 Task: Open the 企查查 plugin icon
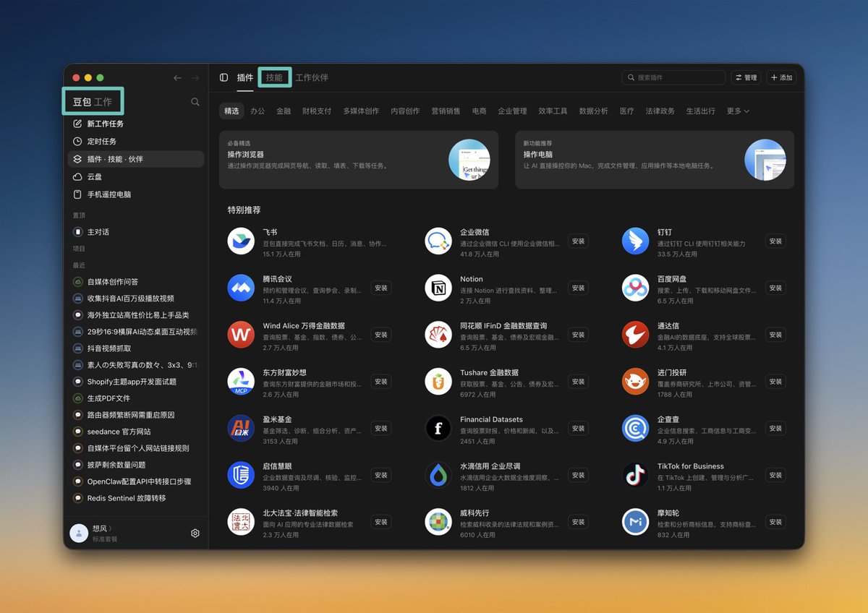[x=636, y=428]
